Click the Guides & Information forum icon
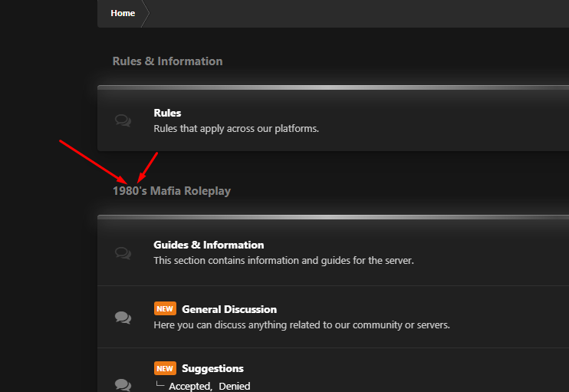The width and height of the screenshot is (569, 392). pos(123,252)
